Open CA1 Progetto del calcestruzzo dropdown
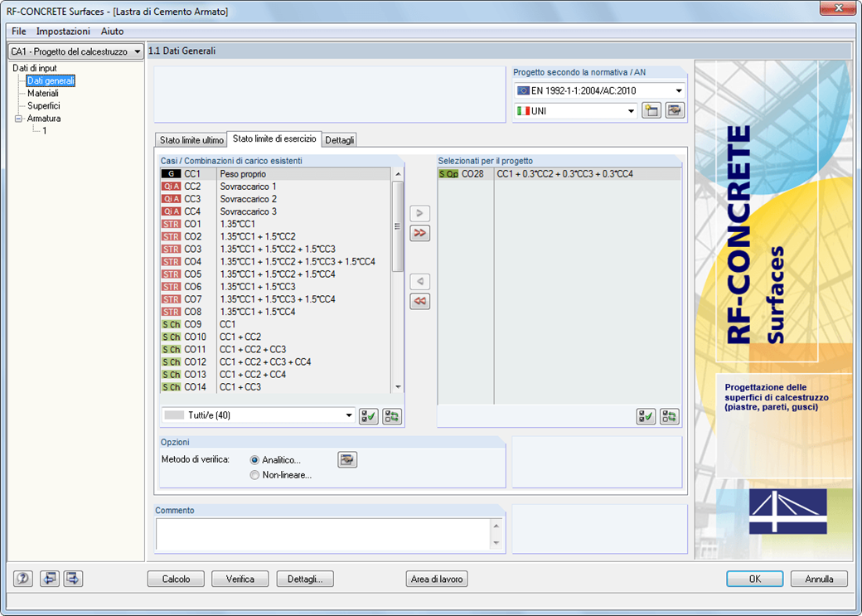The image size is (862, 616). tap(76, 51)
